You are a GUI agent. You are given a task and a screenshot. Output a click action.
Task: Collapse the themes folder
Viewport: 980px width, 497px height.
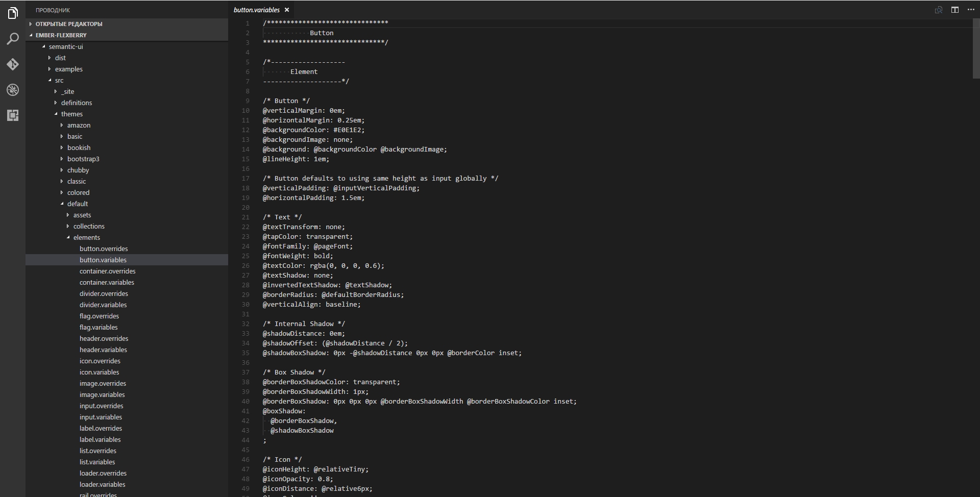pyautogui.click(x=71, y=114)
